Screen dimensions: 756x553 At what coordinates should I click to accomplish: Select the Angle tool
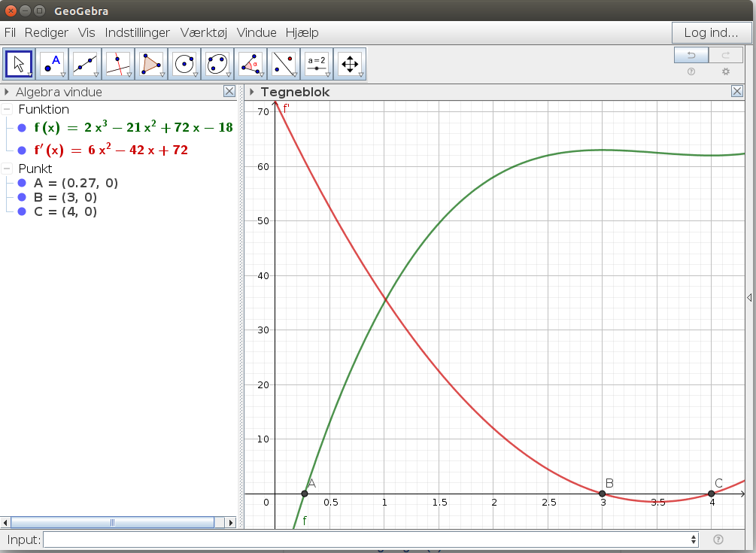tap(250, 64)
